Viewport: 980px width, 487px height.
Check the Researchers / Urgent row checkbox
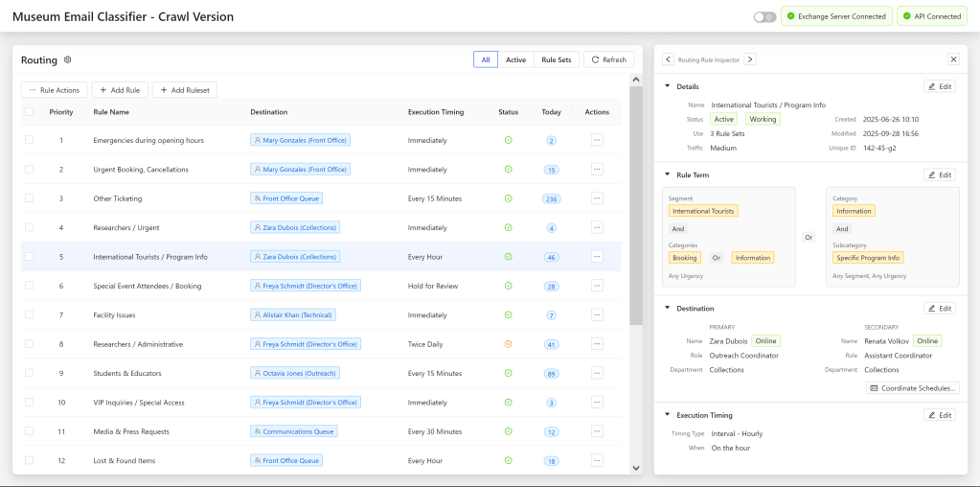[x=29, y=227]
